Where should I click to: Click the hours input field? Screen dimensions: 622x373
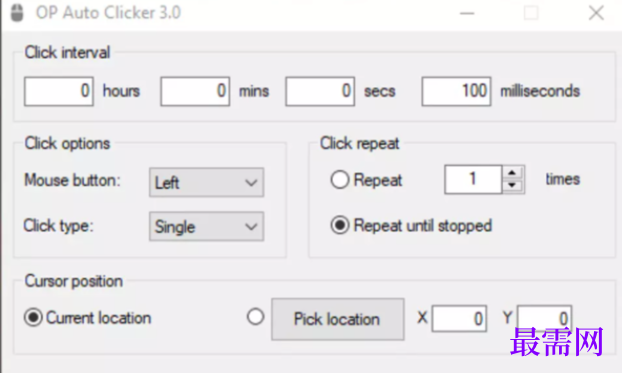pyautogui.click(x=59, y=91)
